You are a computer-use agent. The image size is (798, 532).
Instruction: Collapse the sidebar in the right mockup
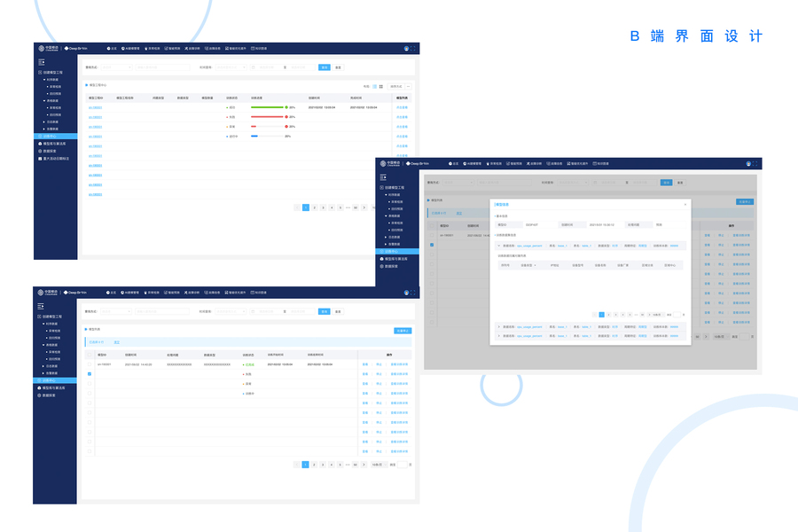pyautogui.click(x=383, y=177)
